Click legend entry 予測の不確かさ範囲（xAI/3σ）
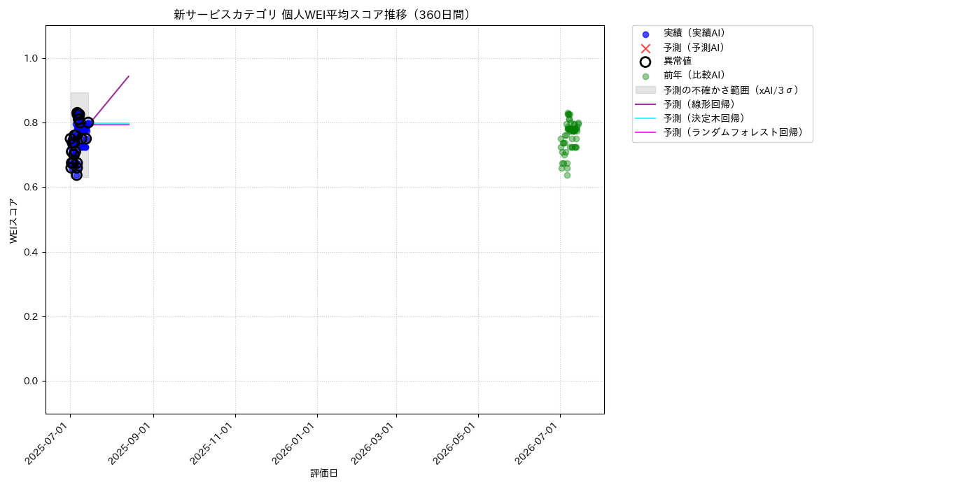Viewport: 980px width, 490px height. pos(731,90)
